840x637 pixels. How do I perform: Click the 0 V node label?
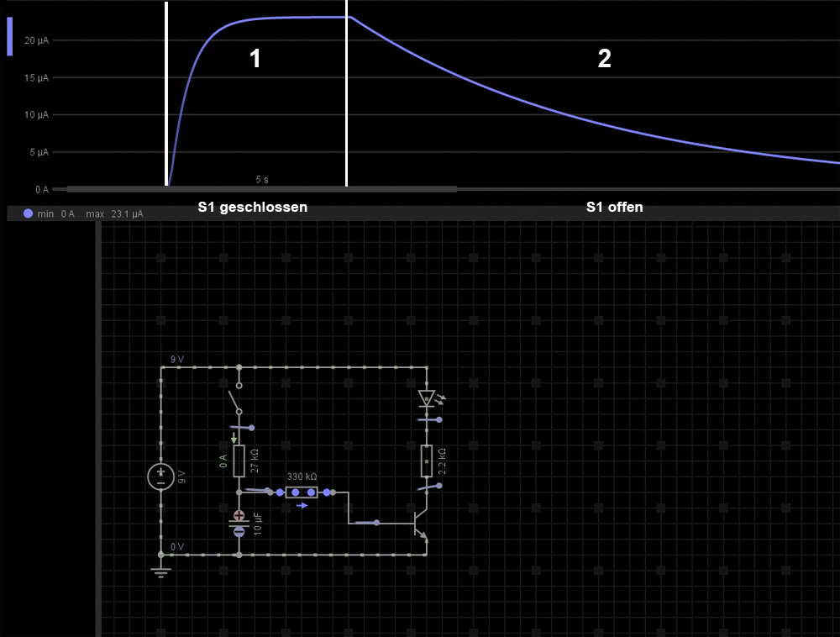pyautogui.click(x=177, y=546)
